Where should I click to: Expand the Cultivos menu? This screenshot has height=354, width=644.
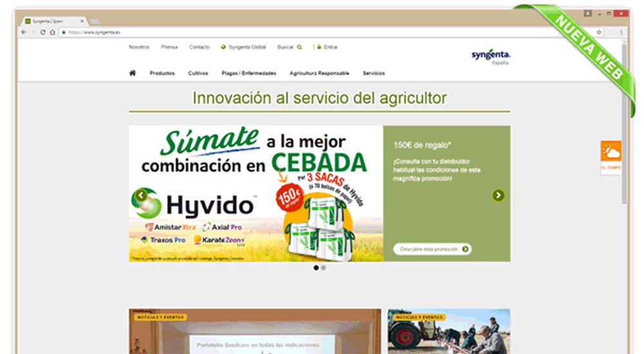pyautogui.click(x=198, y=73)
